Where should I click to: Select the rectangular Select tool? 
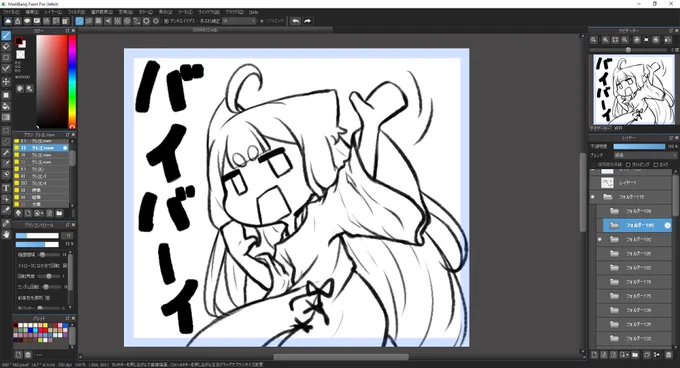[6, 130]
